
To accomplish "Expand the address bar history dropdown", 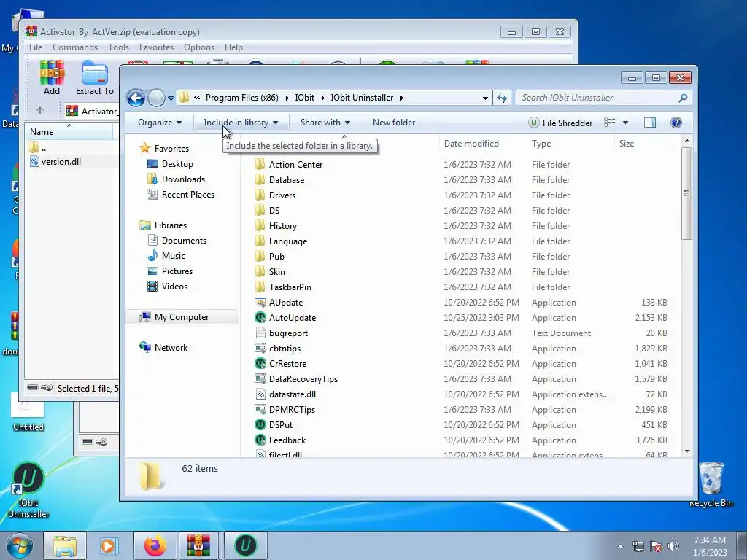I will point(485,98).
